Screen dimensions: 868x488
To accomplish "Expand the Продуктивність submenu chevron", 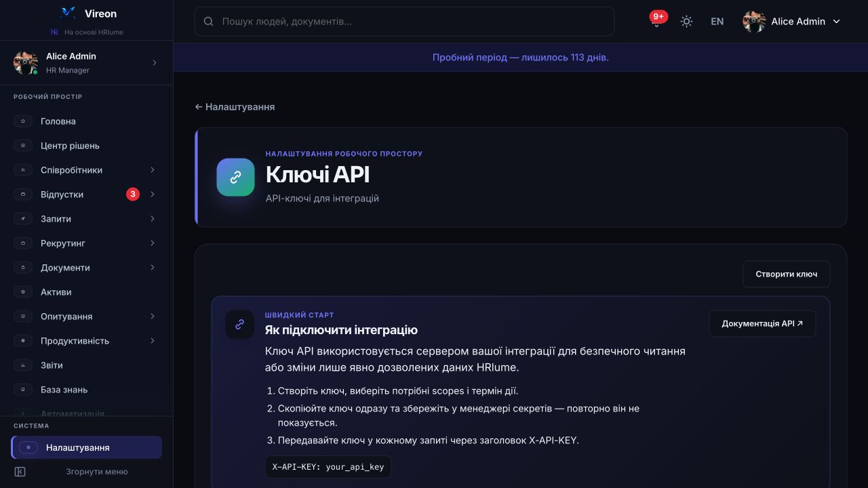I will pyautogui.click(x=153, y=341).
